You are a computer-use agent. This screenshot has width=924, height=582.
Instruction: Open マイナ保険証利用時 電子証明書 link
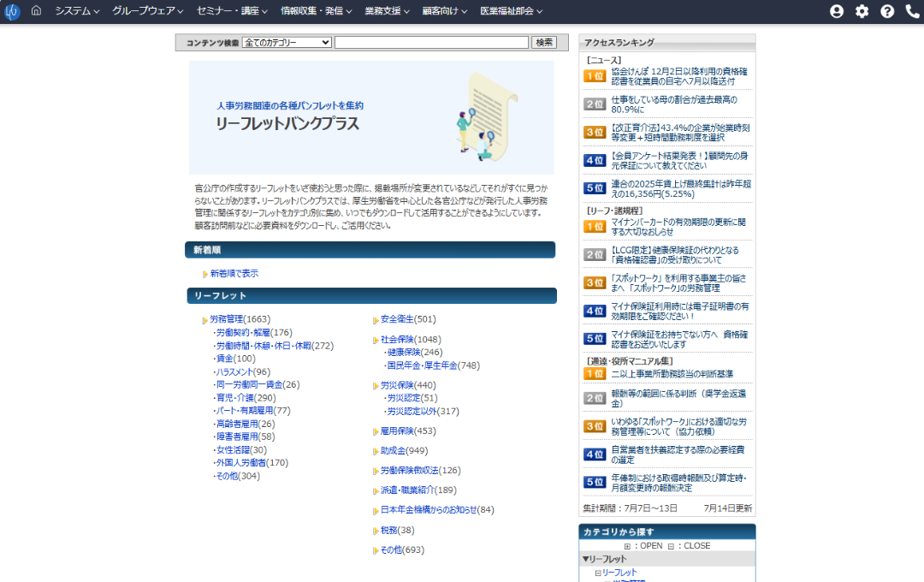680,311
